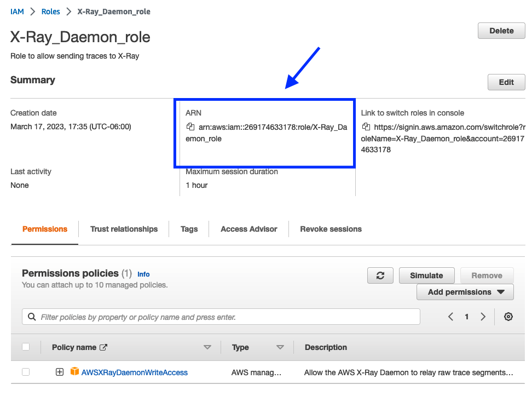
Task: Click the Policy name column header label
Action: pos(74,347)
